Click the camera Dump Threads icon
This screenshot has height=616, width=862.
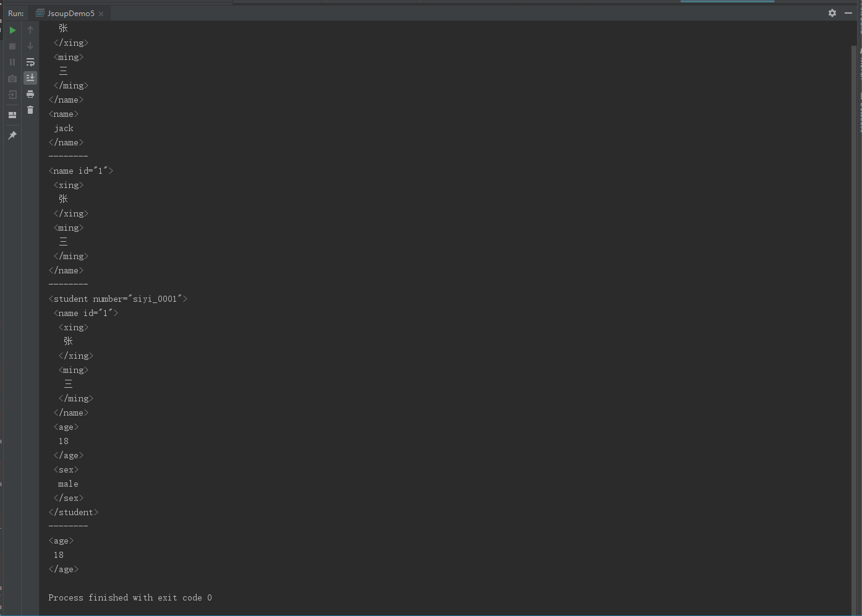pos(12,79)
